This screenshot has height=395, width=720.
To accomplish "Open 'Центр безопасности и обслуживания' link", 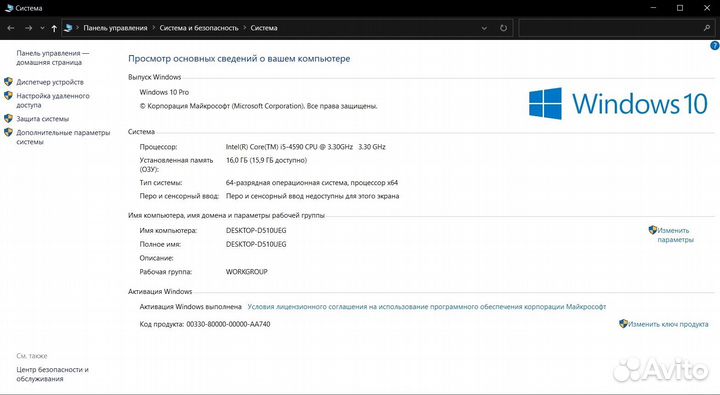I will tap(52, 374).
